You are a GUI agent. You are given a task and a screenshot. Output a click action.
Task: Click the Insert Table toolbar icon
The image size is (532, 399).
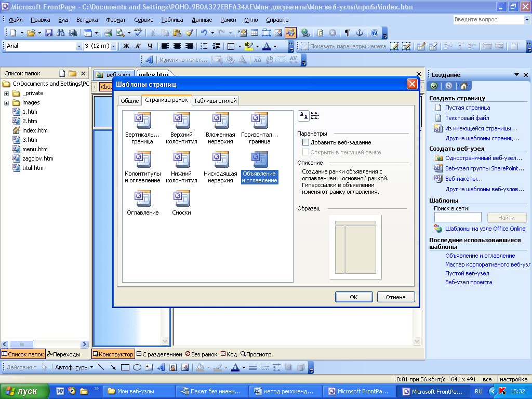[x=255, y=33]
